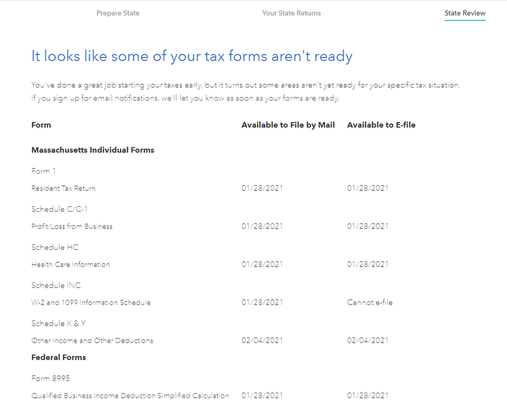This screenshot has height=420, width=507.
Task: Open the Your State Returns tab
Action: [x=291, y=13]
